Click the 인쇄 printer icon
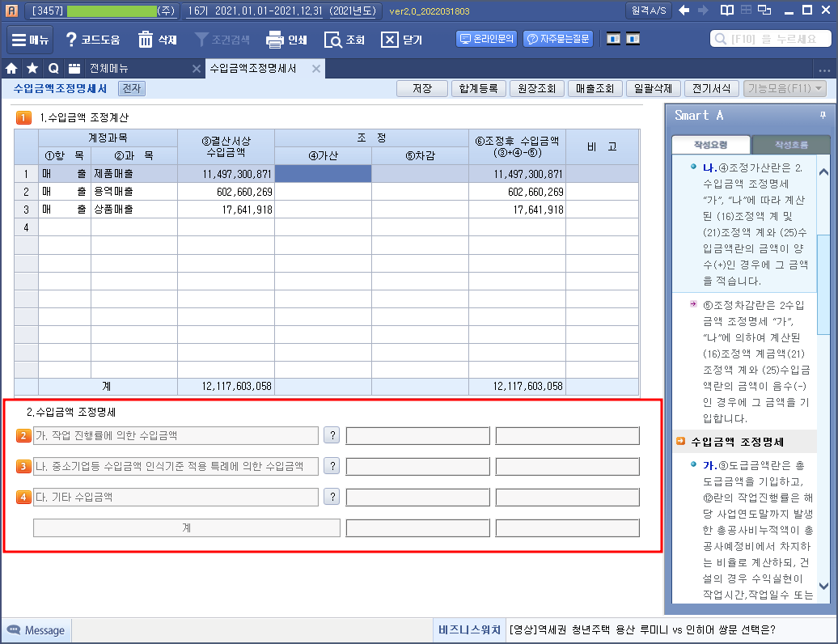 click(286, 40)
